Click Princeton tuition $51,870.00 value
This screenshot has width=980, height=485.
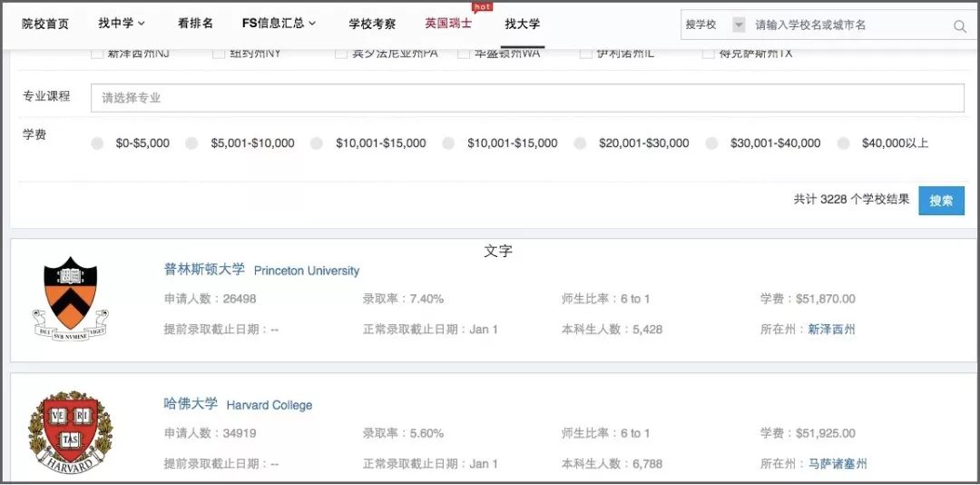point(826,299)
